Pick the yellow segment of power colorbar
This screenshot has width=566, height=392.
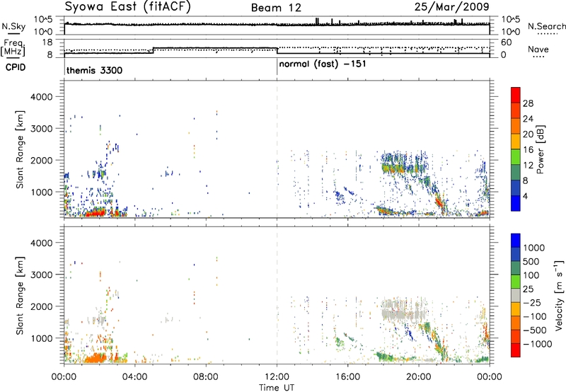tap(516, 142)
